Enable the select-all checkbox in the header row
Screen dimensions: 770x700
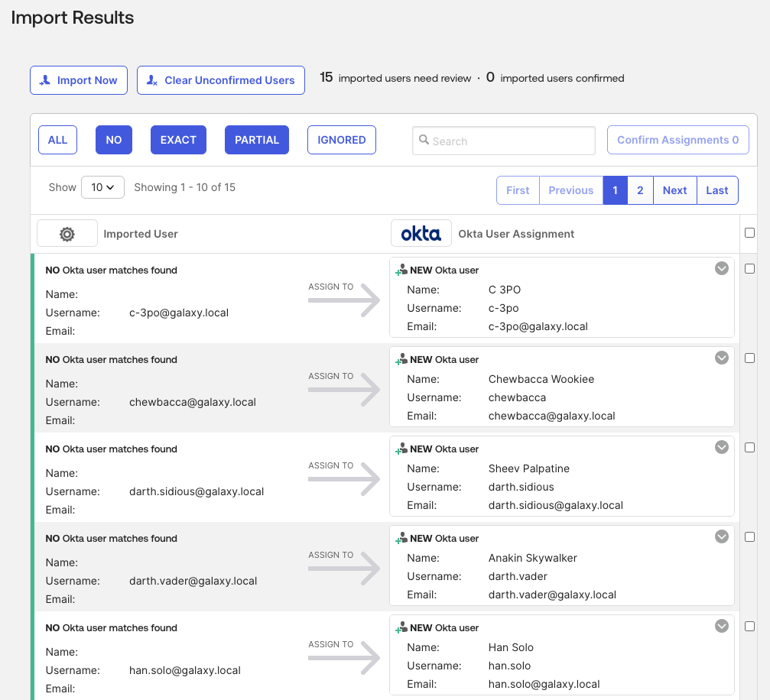pyautogui.click(x=750, y=232)
